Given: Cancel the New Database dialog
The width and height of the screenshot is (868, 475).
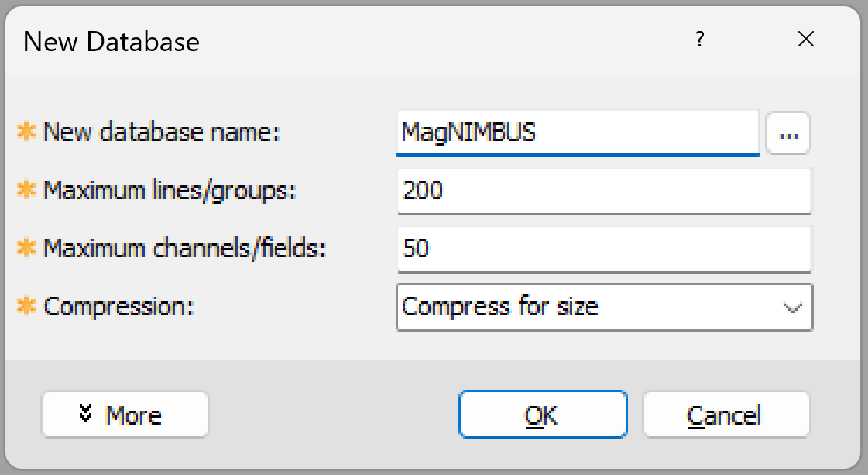Looking at the screenshot, I should (x=726, y=415).
